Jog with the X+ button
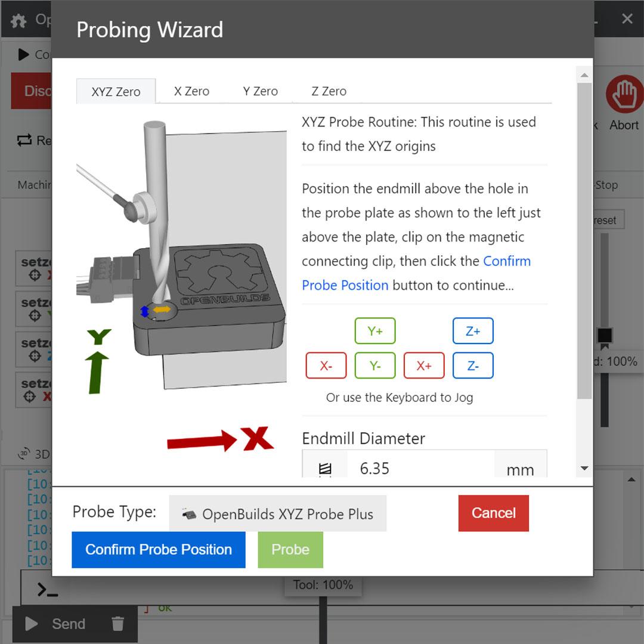 [x=424, y=366]
